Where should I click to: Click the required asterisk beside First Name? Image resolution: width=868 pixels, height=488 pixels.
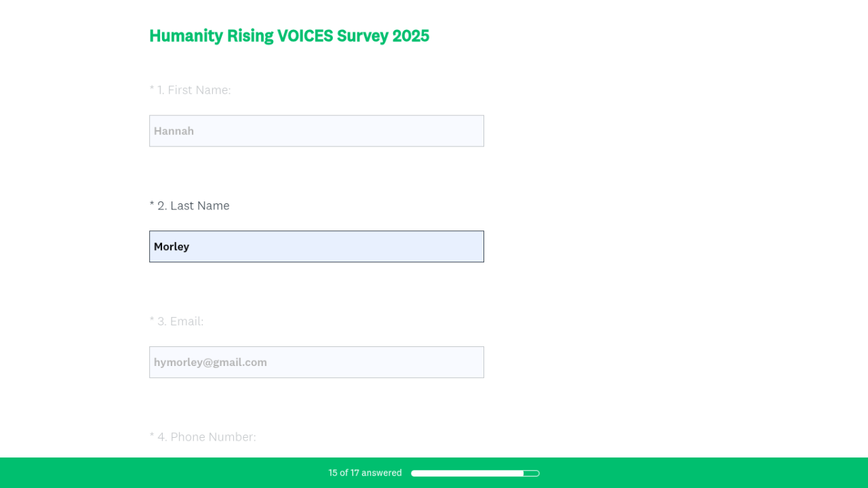point(152,89)
